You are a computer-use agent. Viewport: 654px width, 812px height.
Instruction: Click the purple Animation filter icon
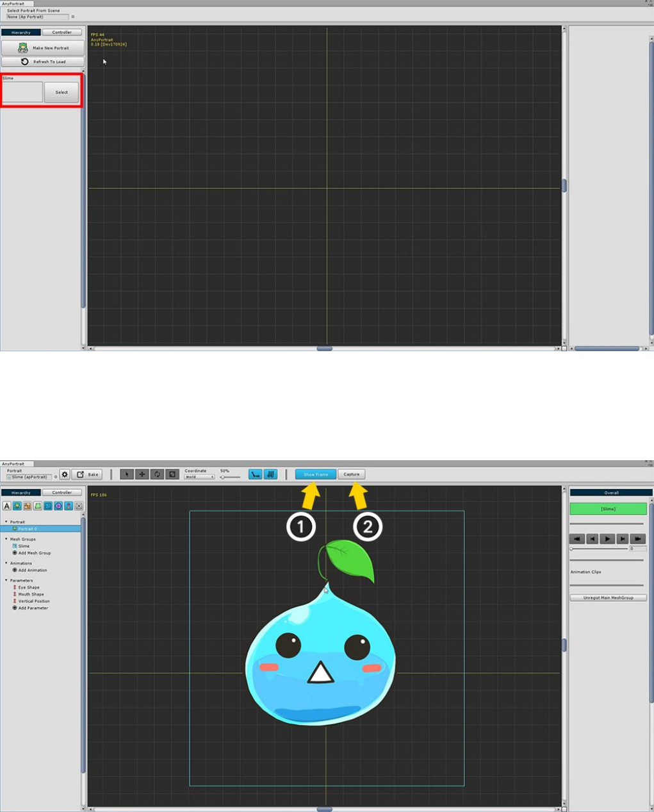[58, 506]
